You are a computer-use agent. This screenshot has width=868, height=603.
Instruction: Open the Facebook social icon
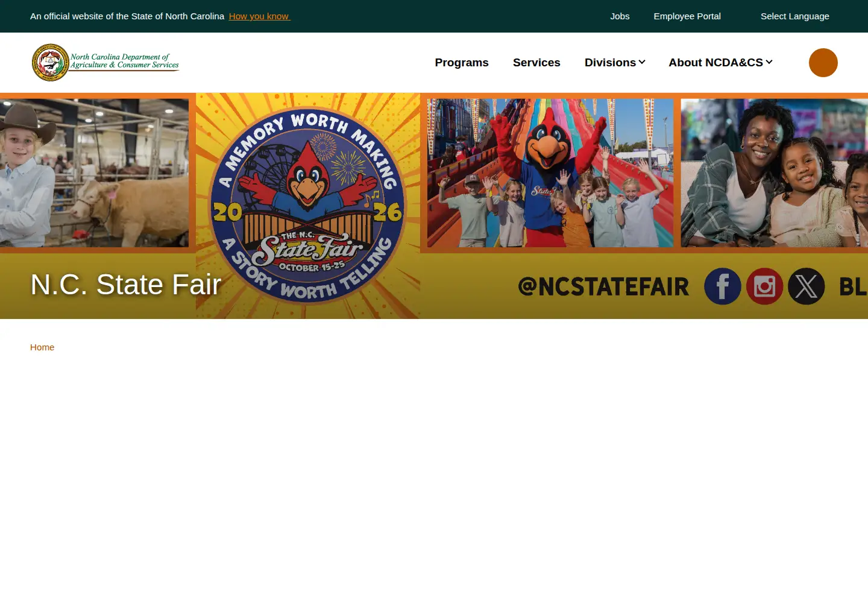[x=722, y=286]
